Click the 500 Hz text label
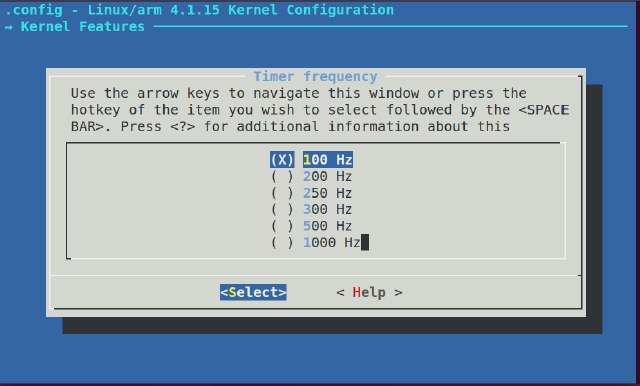640x386 pixels. (327, 226)
